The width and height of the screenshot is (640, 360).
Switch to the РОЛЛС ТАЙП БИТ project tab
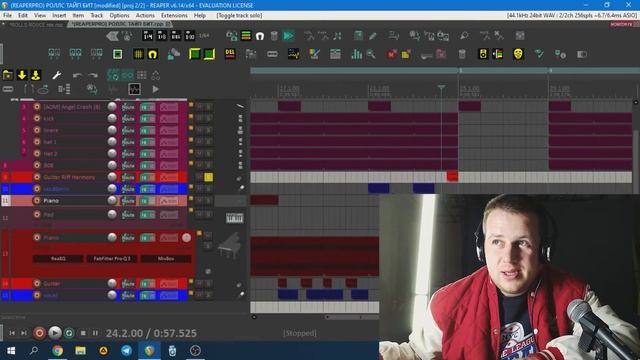coord(121,24)
